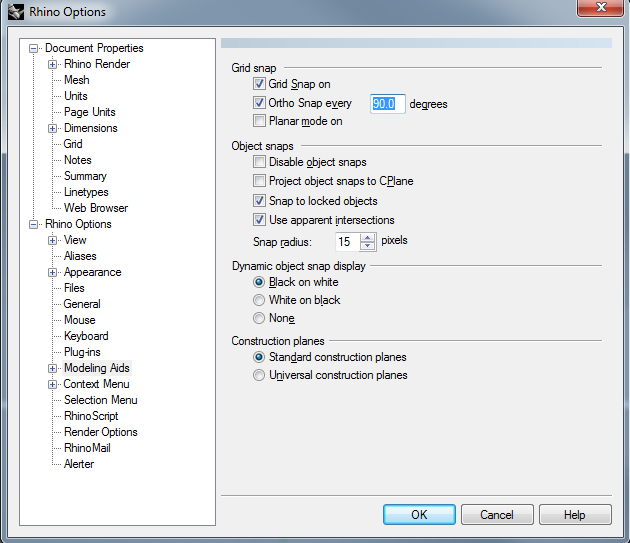Switch to Universal construction planes

[259, 375]
